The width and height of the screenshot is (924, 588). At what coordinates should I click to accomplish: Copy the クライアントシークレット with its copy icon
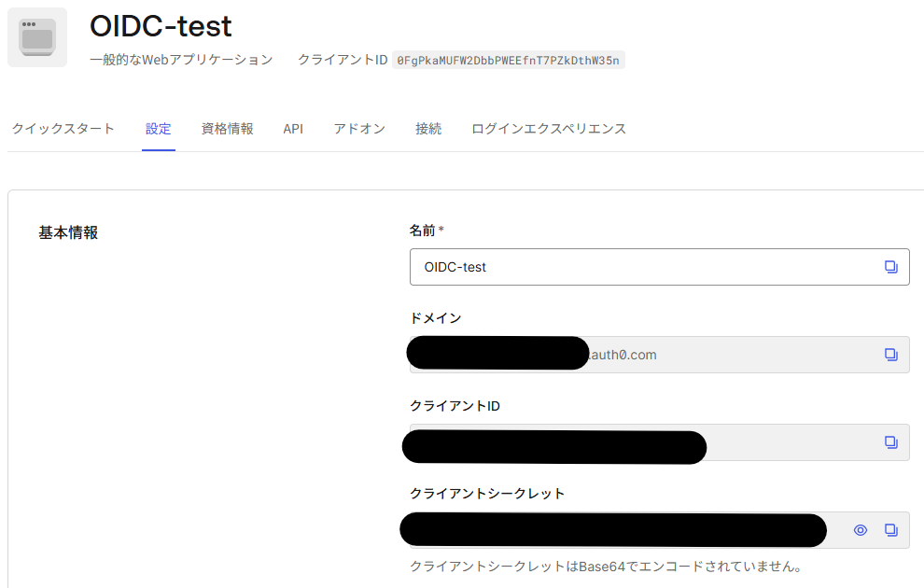pyautogui.click(x=890, y=530)
